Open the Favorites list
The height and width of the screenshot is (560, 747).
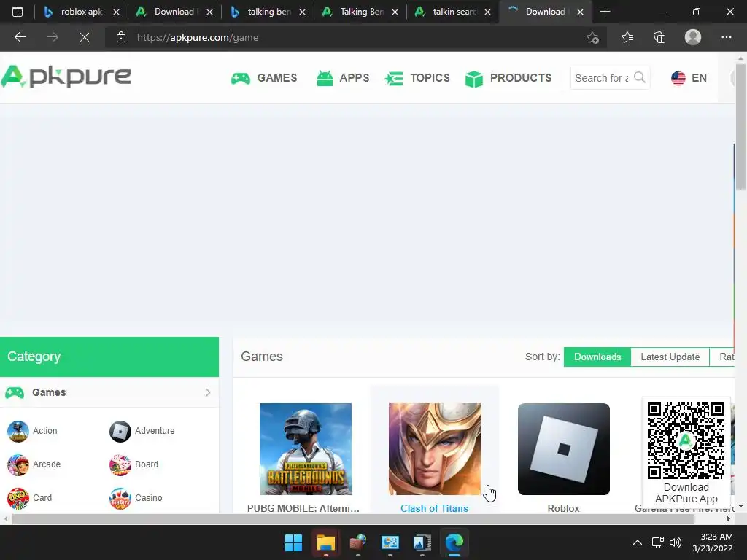(x=627, y=37)
